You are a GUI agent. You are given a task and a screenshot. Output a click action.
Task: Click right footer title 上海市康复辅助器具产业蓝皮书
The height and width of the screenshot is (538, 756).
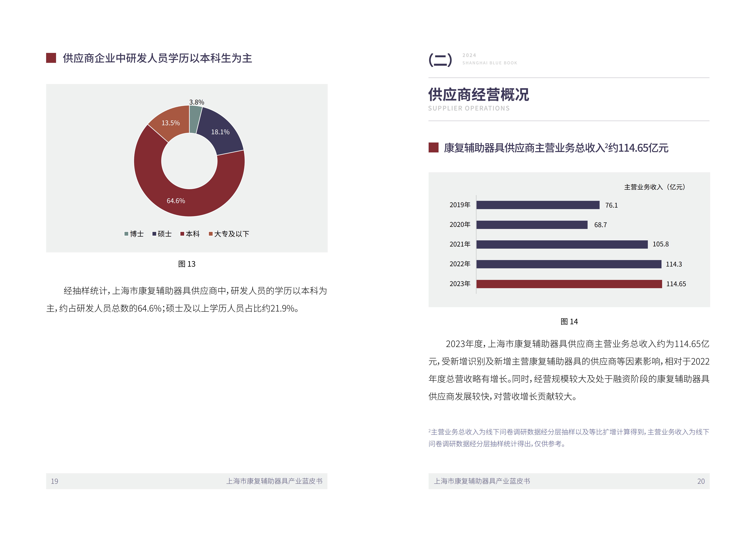[482, 481]
